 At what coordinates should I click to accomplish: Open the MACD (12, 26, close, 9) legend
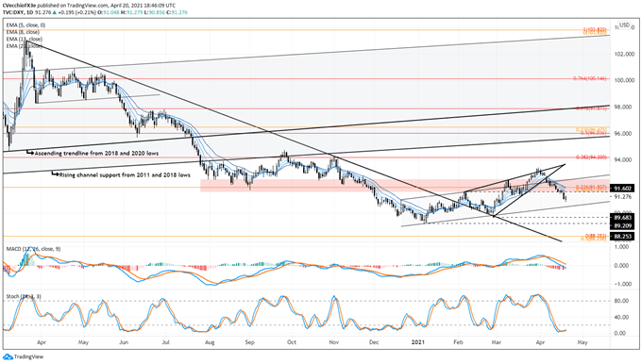click(33, 249)
